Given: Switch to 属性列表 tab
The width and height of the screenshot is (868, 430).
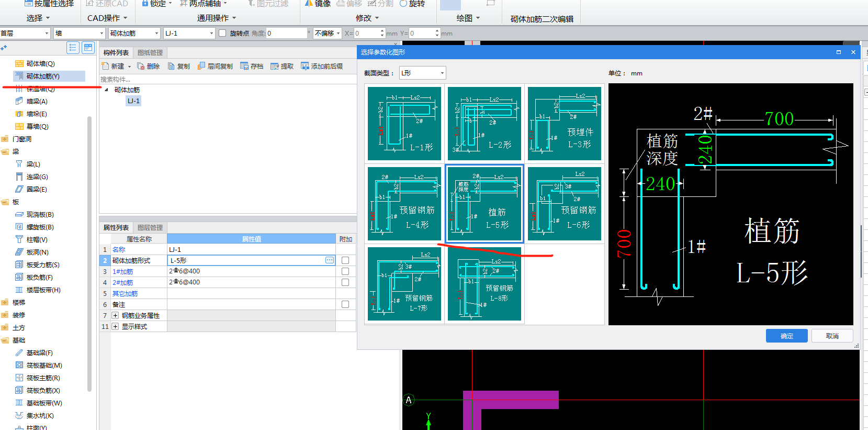Looking at the screenshot, I should click(116, 227).
